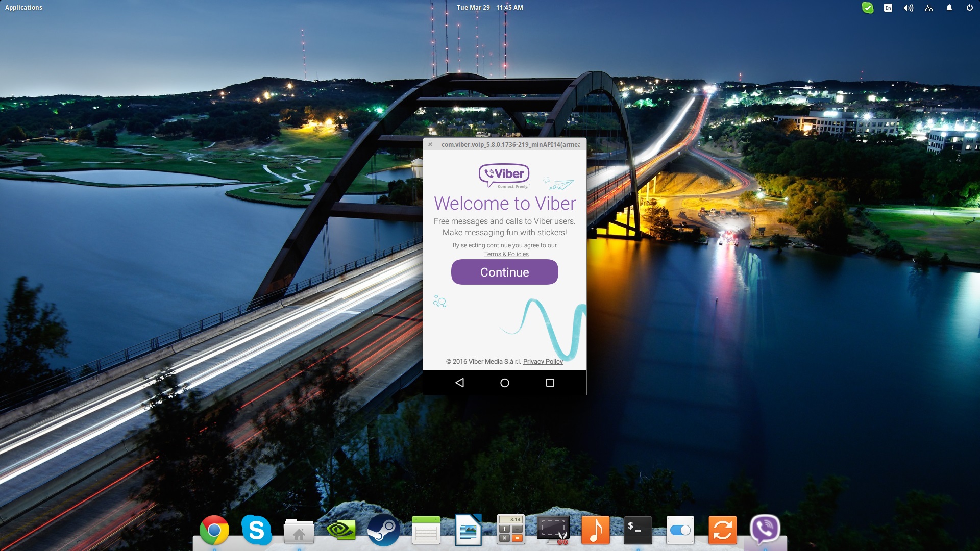Click the Viber logo in the welcome screen
The width and height of the screenshot is (980, 551).
pos(504,176)
